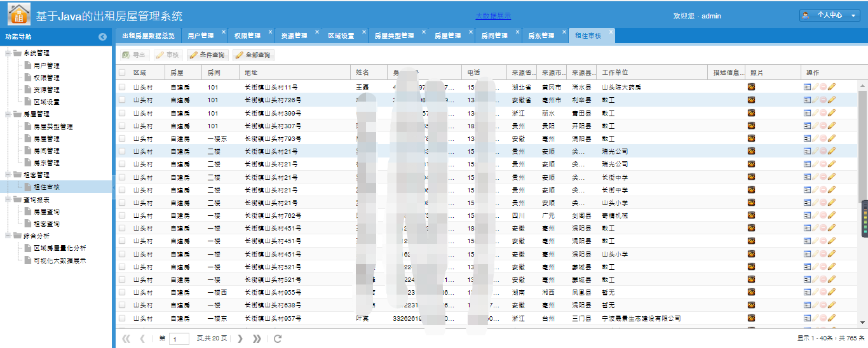
Task: Go to the next page with the arrow
Action: pyautogui.click(x=240, y=338)
